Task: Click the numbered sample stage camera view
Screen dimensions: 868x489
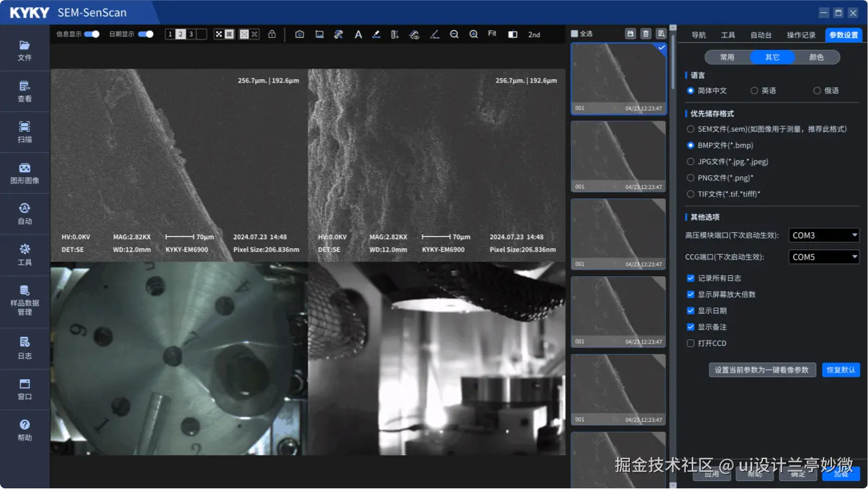Action: (179, 359)
